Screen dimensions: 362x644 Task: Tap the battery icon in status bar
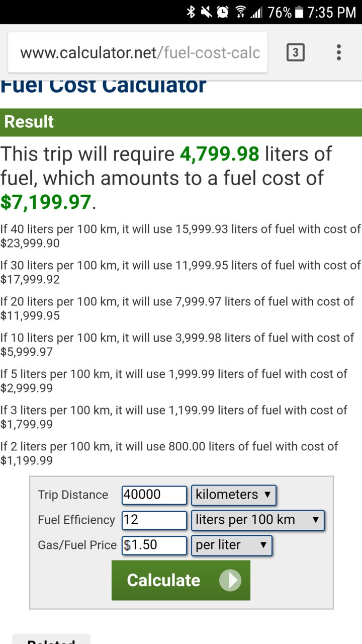(299, 12)
